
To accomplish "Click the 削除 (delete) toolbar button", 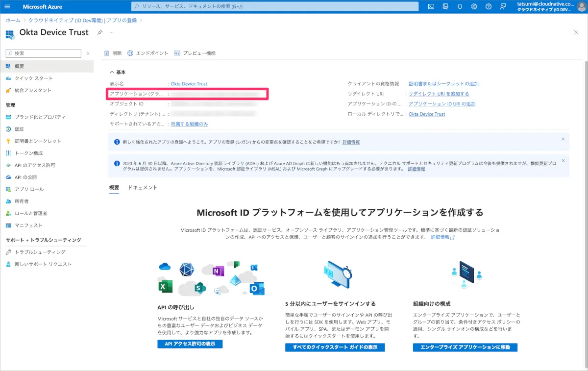I will 113,53.
